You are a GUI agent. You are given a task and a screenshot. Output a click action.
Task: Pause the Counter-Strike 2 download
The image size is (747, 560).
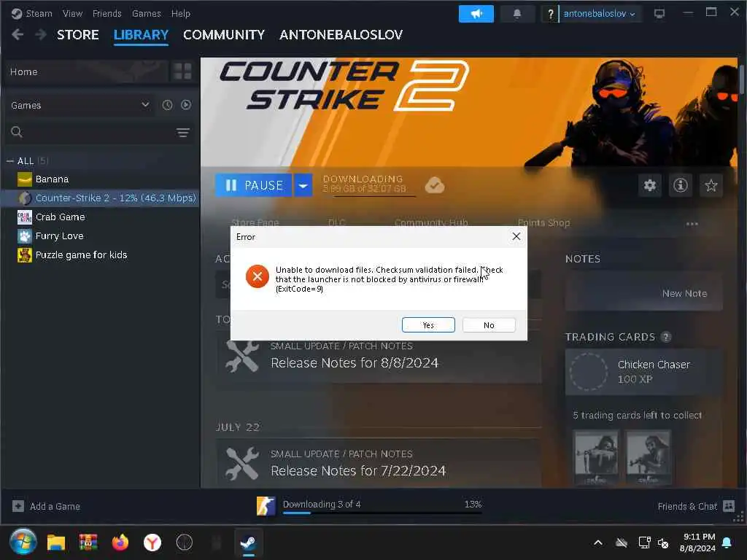tap(253, 184)
